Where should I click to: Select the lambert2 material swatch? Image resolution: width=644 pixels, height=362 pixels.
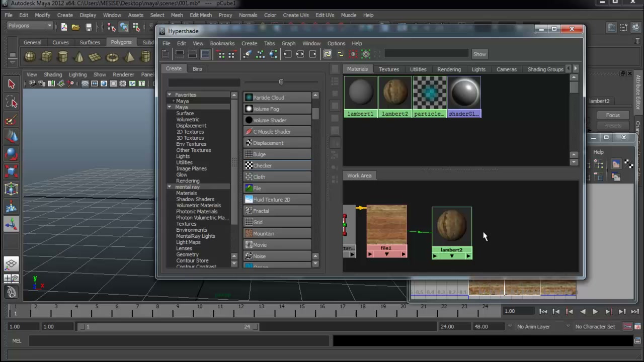tap(395, 97)
